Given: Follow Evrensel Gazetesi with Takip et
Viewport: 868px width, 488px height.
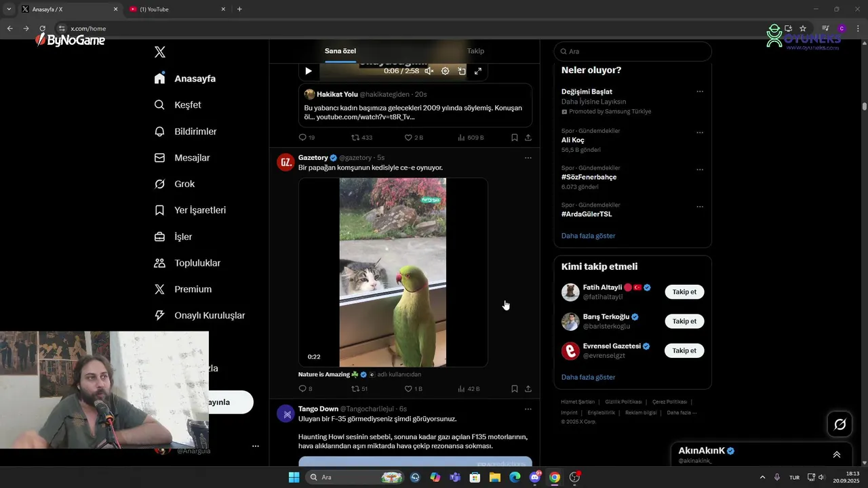Looking at the screenshot, I should pos(684,350).
